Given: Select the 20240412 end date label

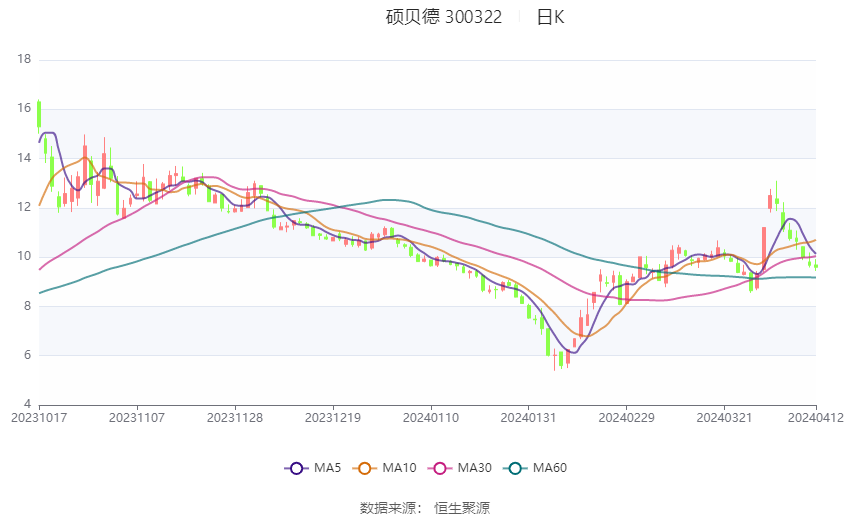Looking at the screenshot, I should click(x=817, y=417).
